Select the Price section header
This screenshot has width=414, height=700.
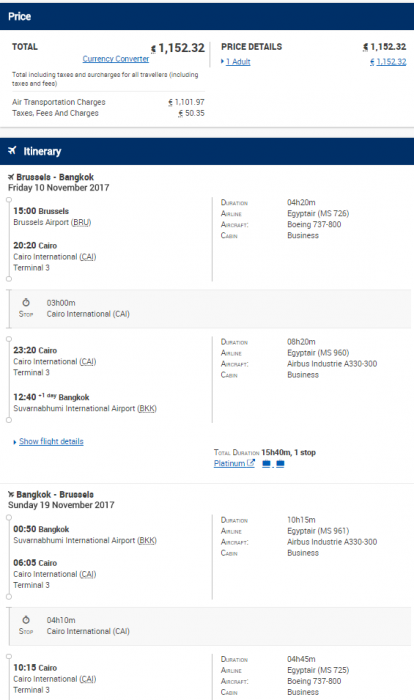click(207, 17)
